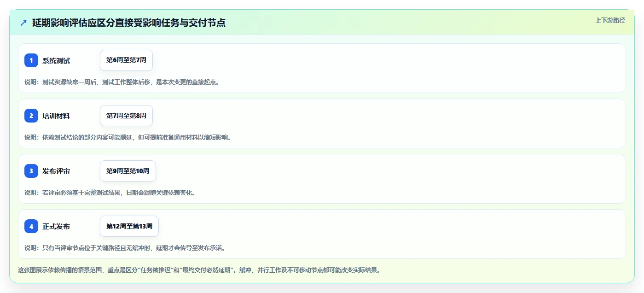Screen dimensions: 644x293
Task: Click the 发布评审 task name
Action: pos(56,171)
